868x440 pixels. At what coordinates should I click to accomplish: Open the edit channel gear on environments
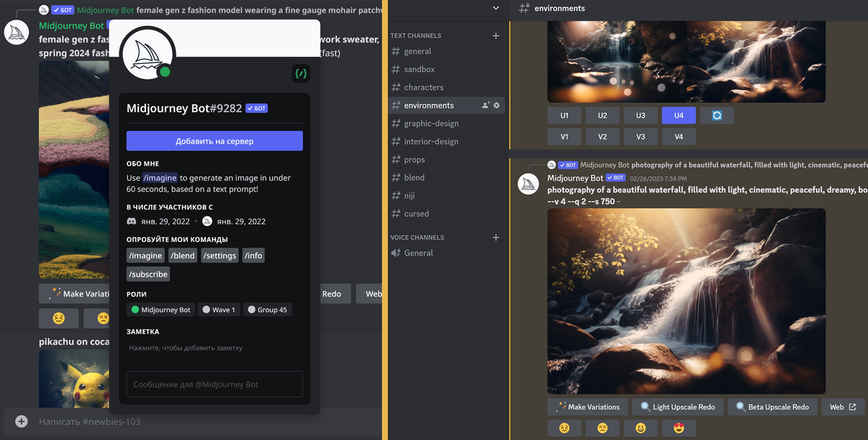pos(496,106)
